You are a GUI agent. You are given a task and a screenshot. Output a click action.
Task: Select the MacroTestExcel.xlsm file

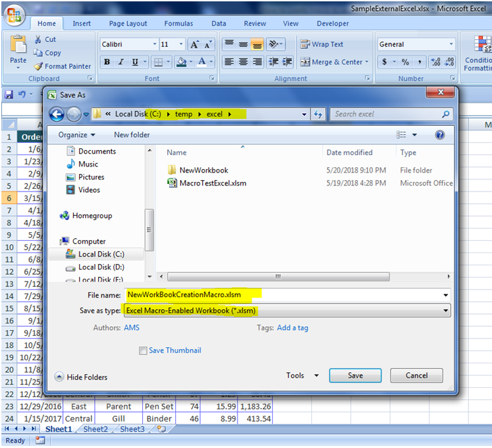[x=207, y=183]
